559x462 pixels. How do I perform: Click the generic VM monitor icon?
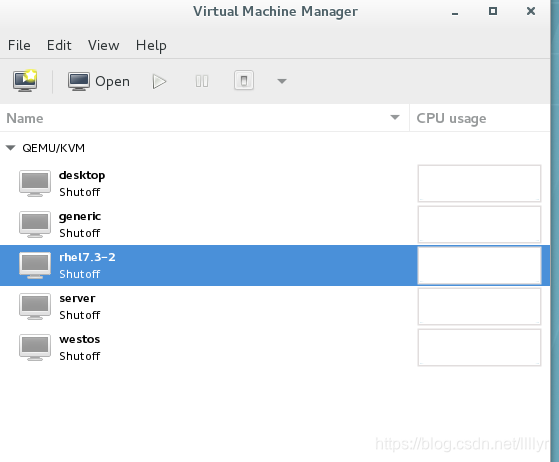[35, 225]
